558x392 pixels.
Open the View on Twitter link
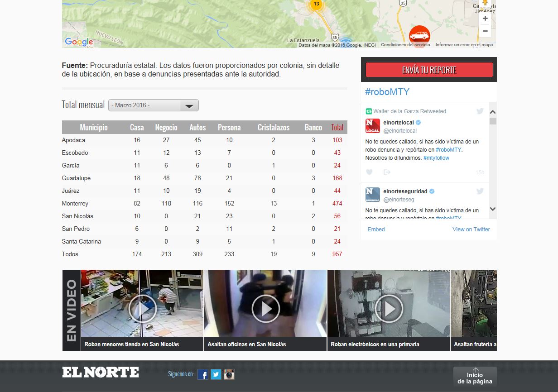(x=471, y=229)
